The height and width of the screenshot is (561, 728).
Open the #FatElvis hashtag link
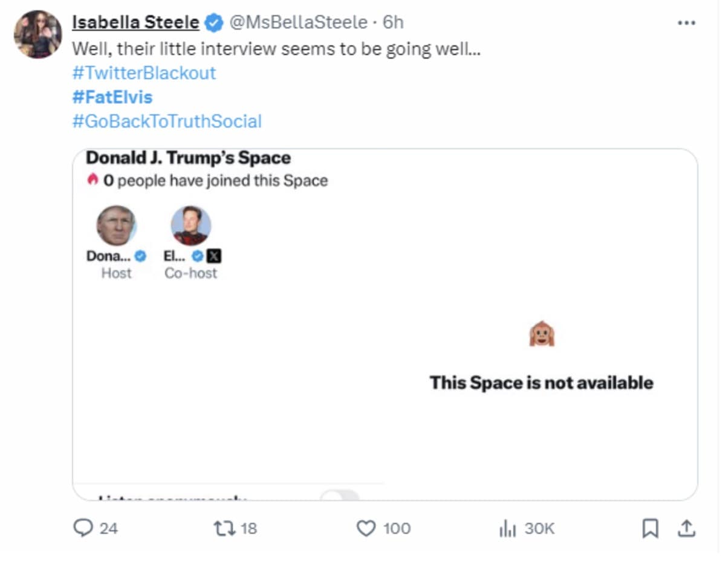[x=112, y=97]
